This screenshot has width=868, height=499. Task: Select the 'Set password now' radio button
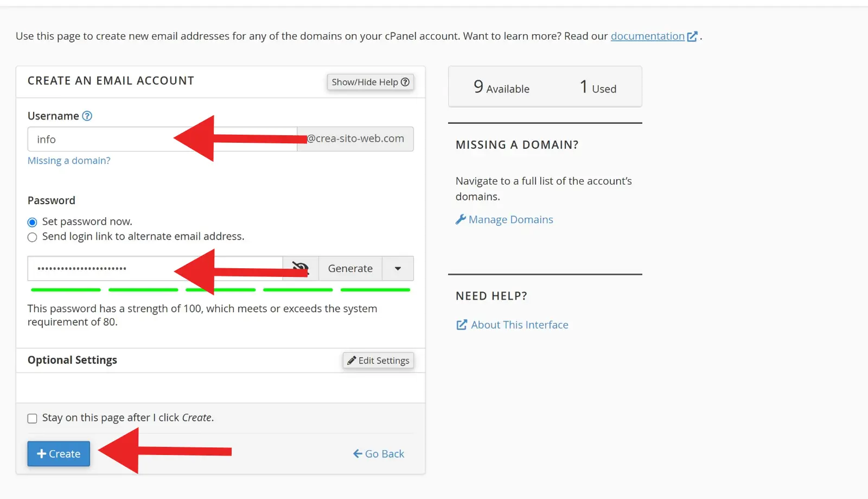(33, 222)
